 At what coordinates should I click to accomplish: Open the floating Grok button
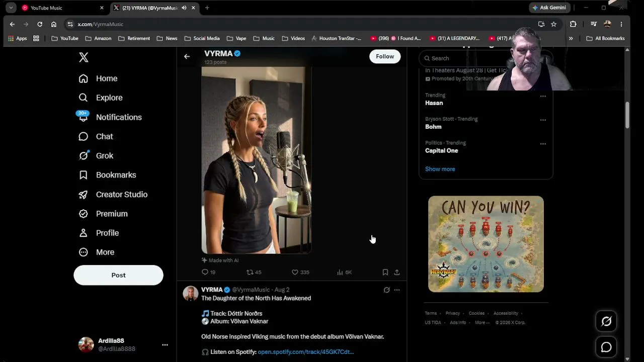pyautogui.click(x=606, y=321)
